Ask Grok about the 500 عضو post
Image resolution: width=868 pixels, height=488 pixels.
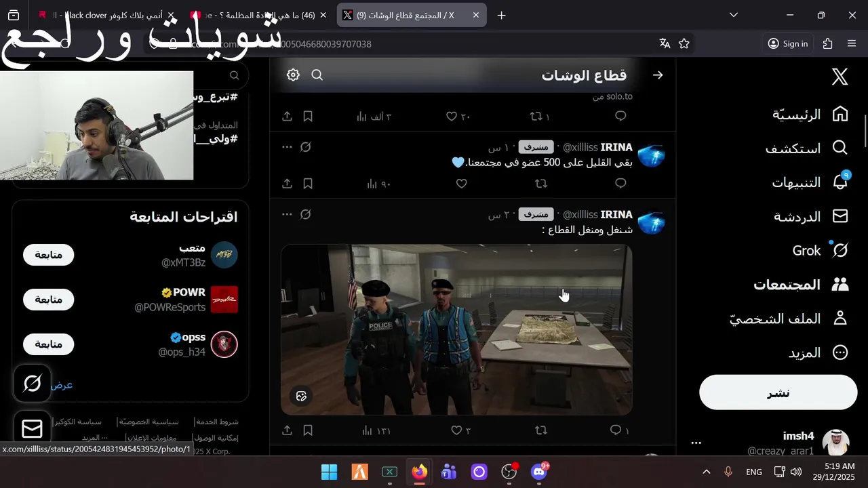[x=306, y=147]
